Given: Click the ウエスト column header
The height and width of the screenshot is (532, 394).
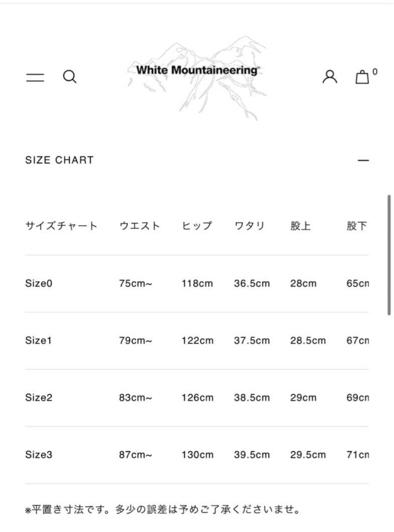Looking at the screenshot, I should click(x=139, y=226).
